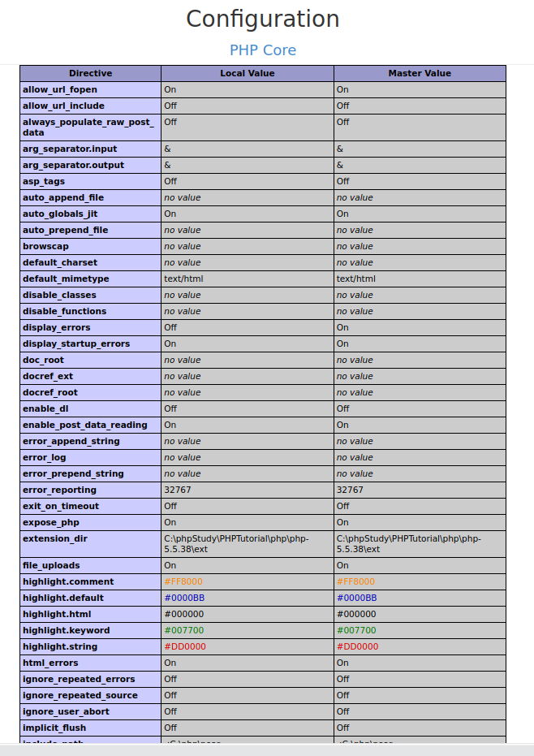Select the Local Value column header
534x756 pixels.
[x=248, y=73]
